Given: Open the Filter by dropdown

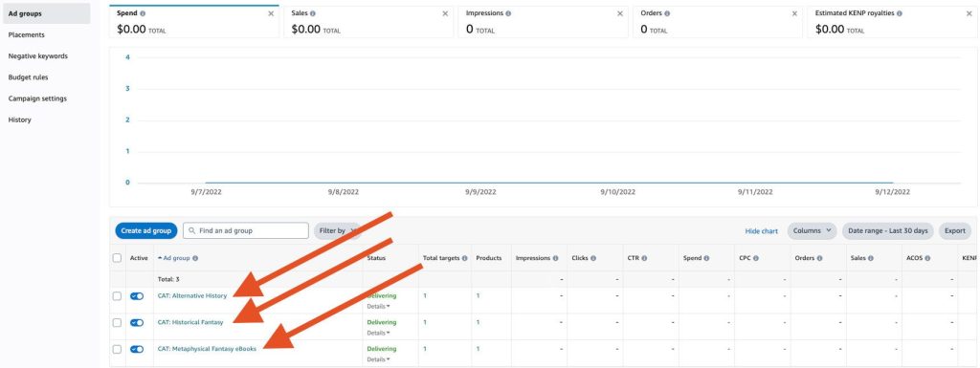Looking at the screenshot, I should click(338, 230).
